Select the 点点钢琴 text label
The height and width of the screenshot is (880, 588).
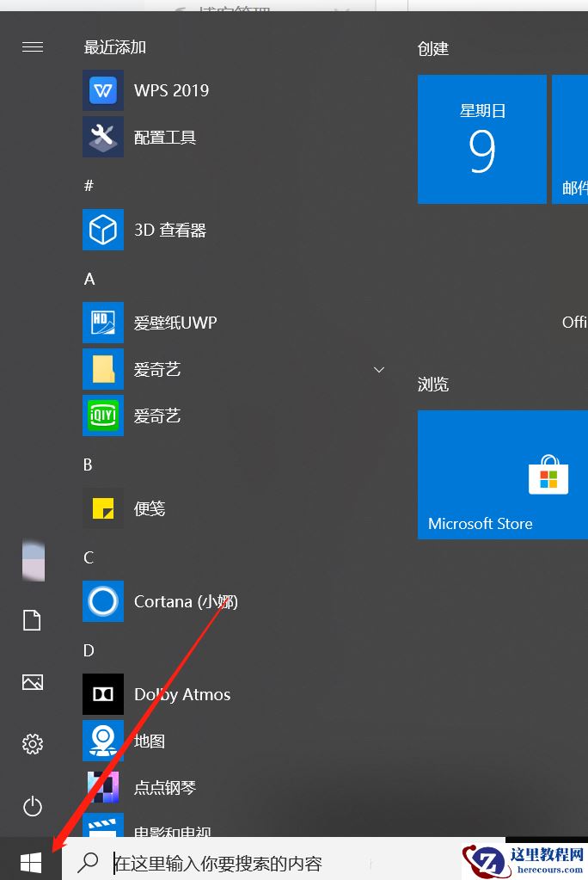click(x=165, y=787)
